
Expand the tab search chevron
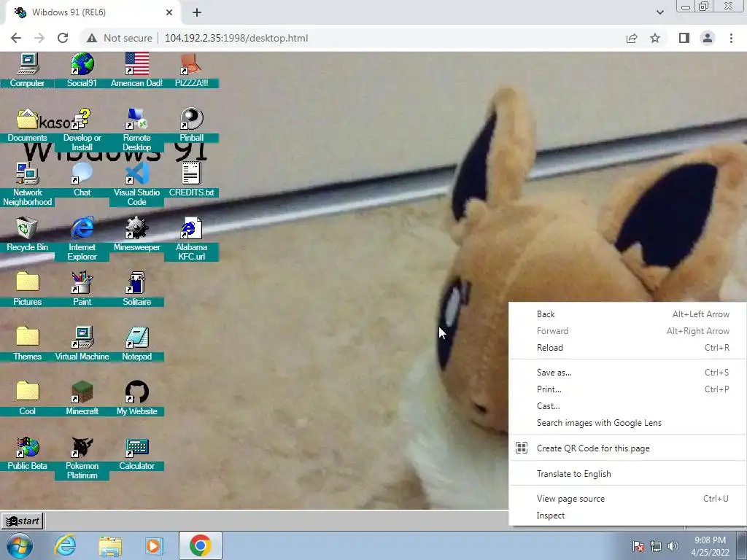[659, 12]
